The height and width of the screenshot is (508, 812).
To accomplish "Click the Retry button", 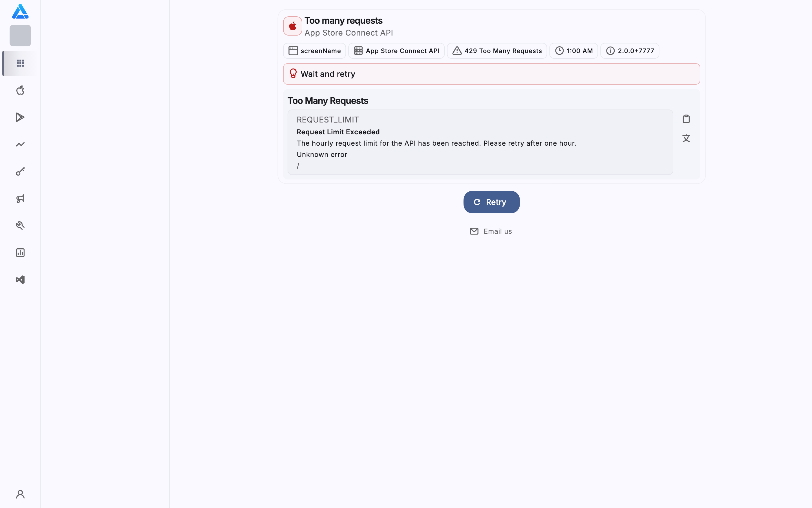I will (491, 202).
